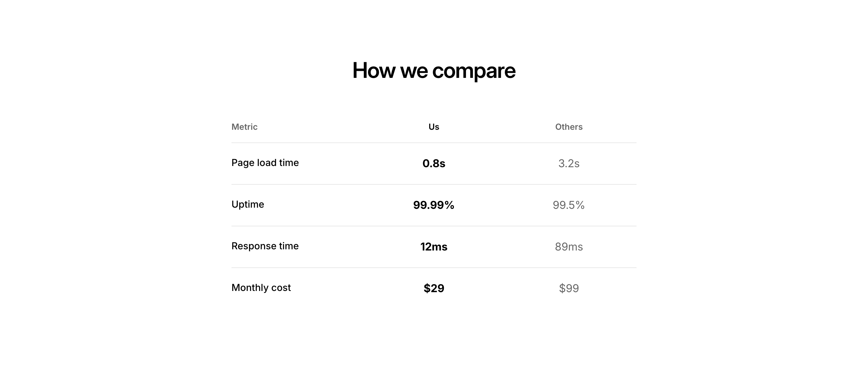Click the 89ms response time value

point(568,247)
